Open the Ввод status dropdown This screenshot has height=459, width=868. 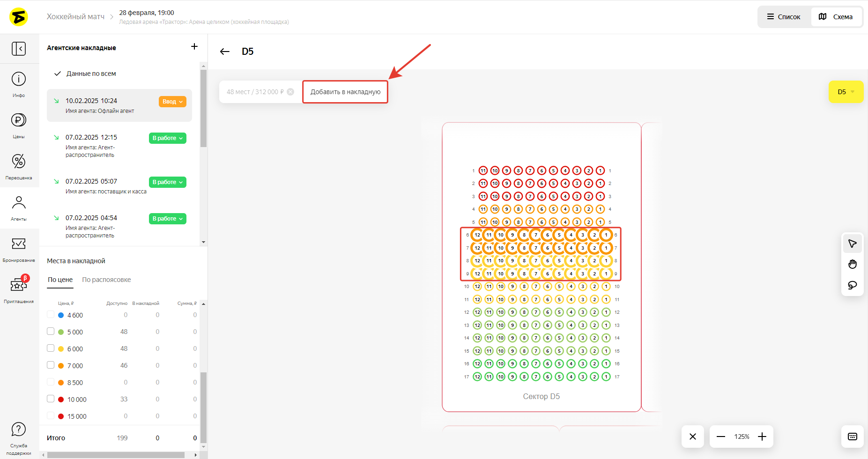tap(172, 102)
